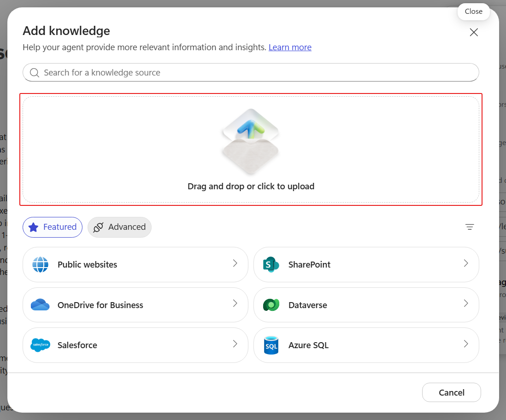
Task: Click the Public websites globe icon
Action: (x=41, y=264)
